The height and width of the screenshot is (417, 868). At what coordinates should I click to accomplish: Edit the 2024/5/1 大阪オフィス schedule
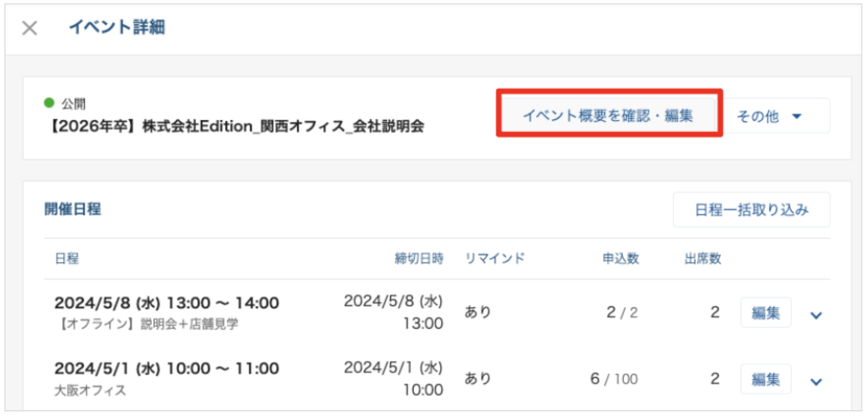[765, 379]
